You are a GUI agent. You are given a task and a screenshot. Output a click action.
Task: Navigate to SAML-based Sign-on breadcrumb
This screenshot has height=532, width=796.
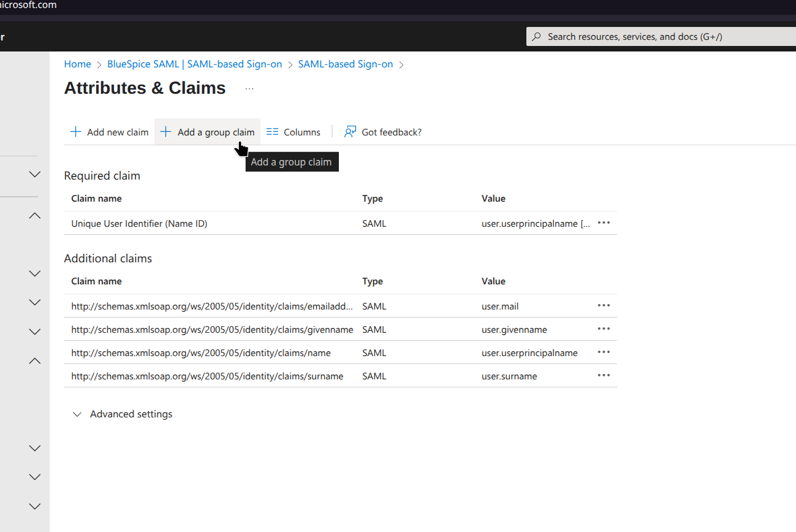(345, 64)
